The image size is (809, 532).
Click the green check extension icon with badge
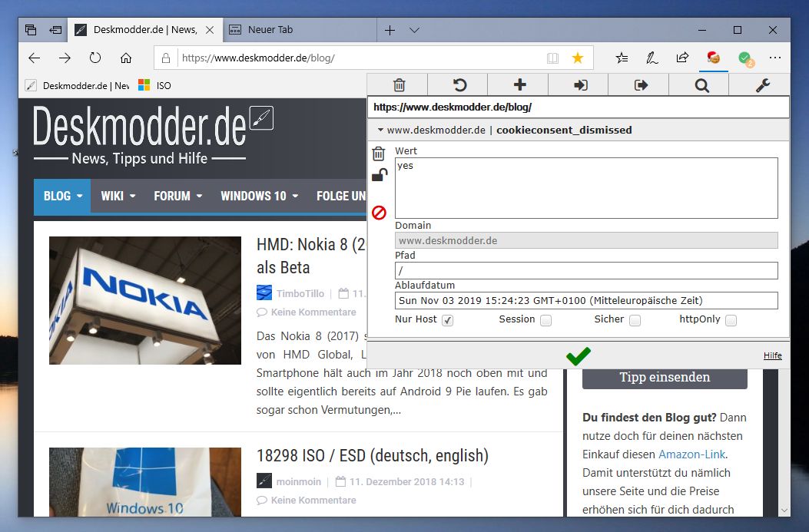coord(745,59)
